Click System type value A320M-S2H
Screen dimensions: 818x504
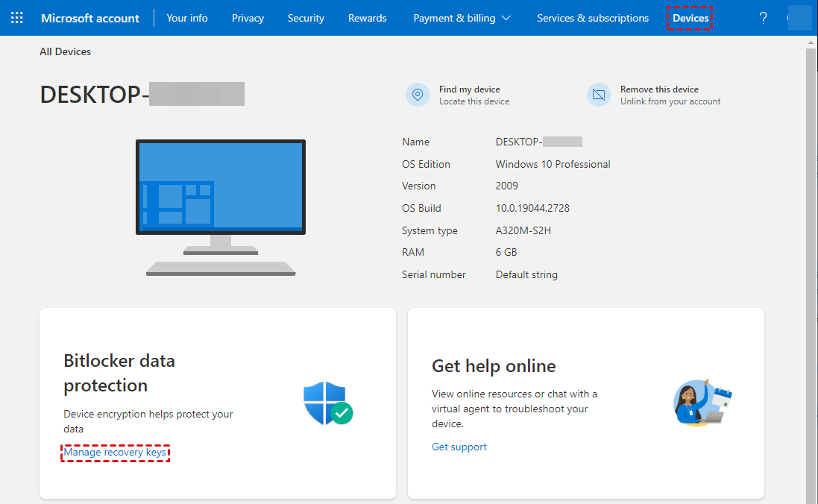[x=523, y=230]
